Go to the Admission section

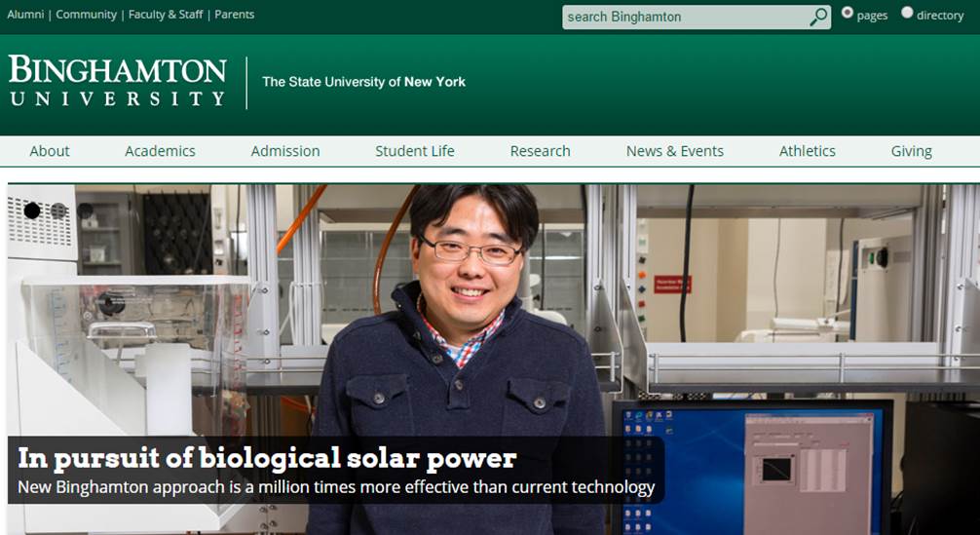(285, 151)
